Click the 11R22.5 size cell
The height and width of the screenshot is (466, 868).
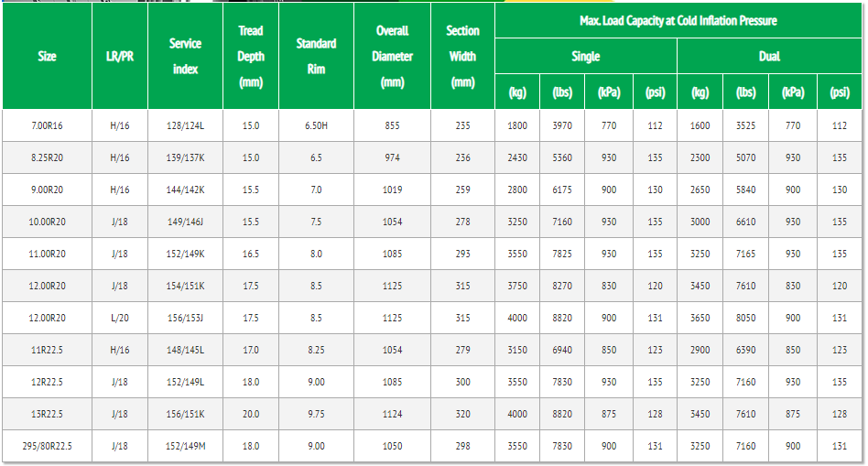(x=47, y=350)
